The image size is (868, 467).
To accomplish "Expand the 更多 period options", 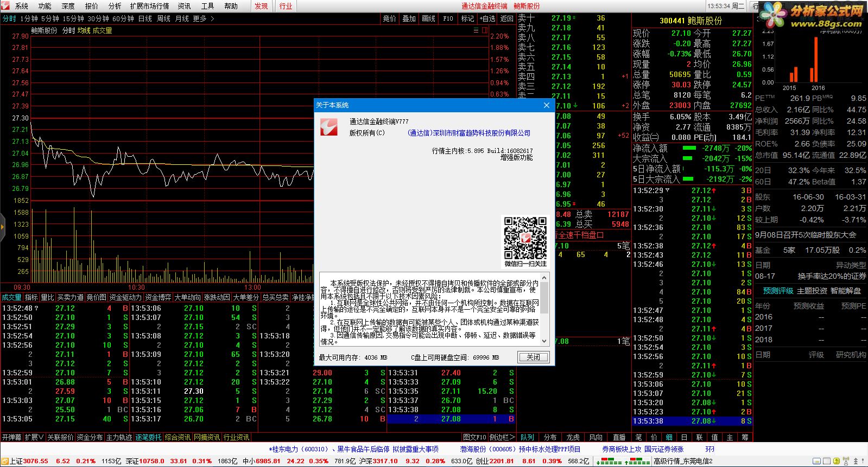I will point(204,18).
